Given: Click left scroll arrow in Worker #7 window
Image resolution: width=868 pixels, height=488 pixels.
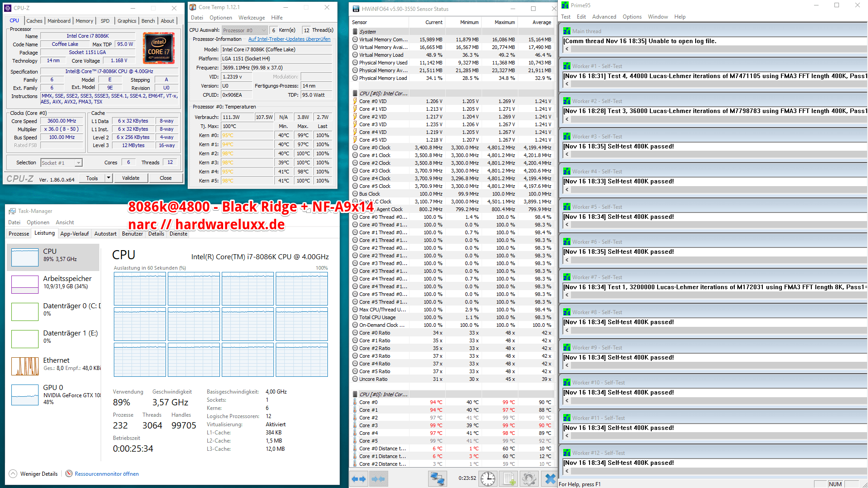Looking at the screenshot, I should [x=567, y=295].
